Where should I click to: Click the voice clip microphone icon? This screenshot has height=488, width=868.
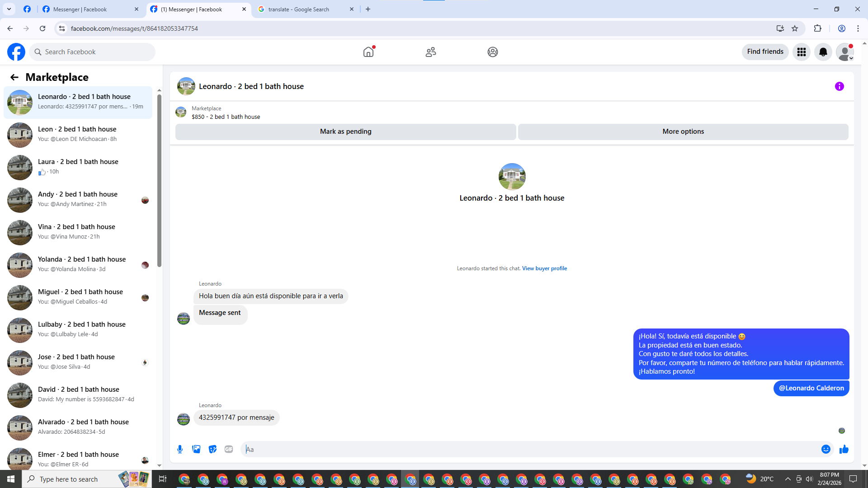[180, 449]
